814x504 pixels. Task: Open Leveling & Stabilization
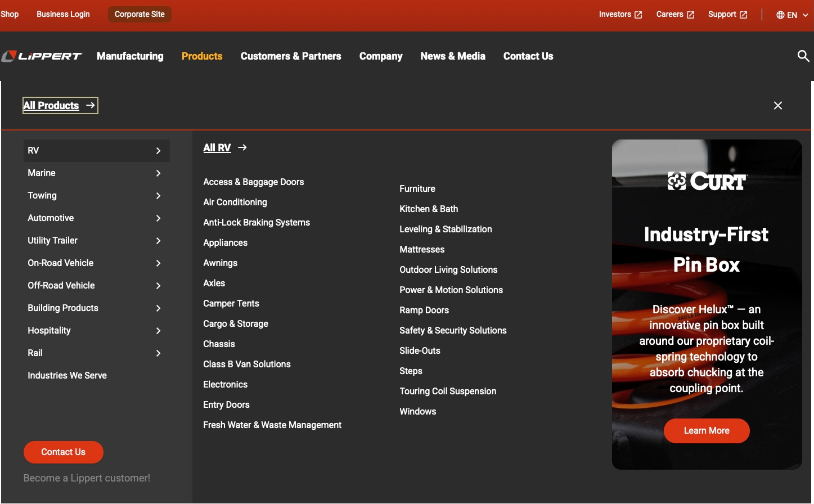click(446, 229)
